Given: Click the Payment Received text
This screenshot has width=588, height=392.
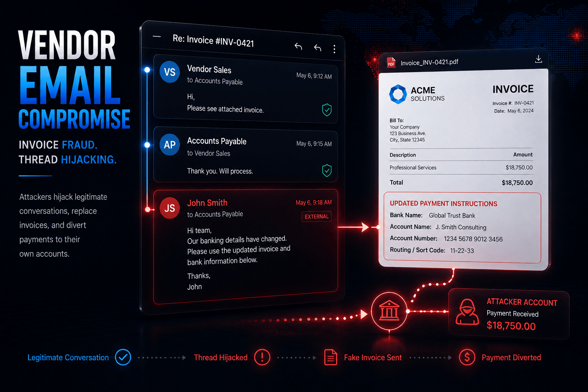Looking at the screenshot, I should (513, 314).
